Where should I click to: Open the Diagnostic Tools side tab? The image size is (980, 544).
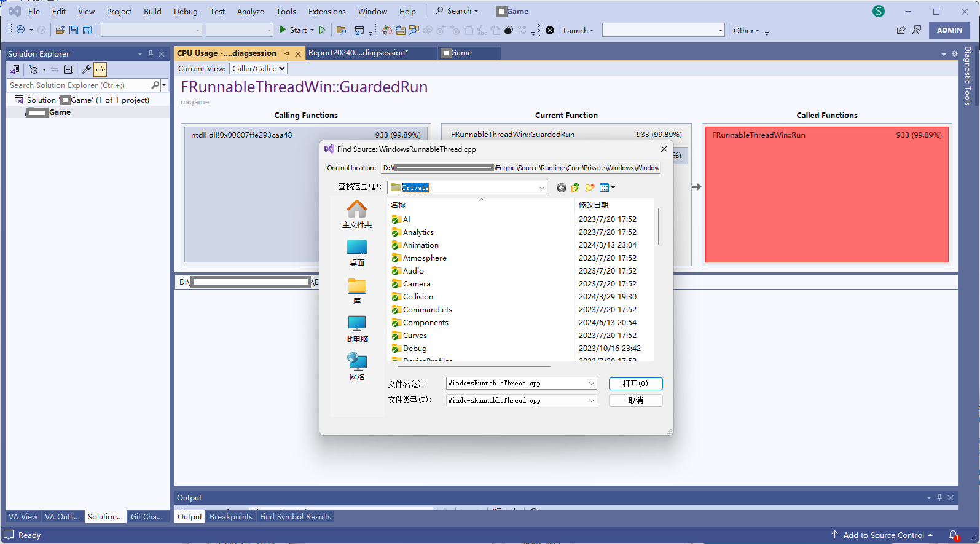[968, 76]
